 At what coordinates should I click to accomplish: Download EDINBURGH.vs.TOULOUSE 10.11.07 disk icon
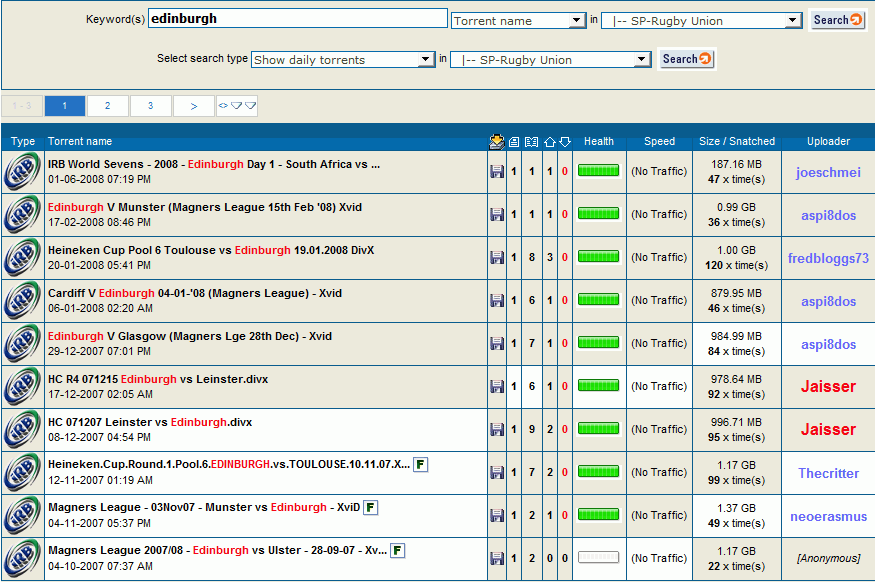tap(497, 472)
